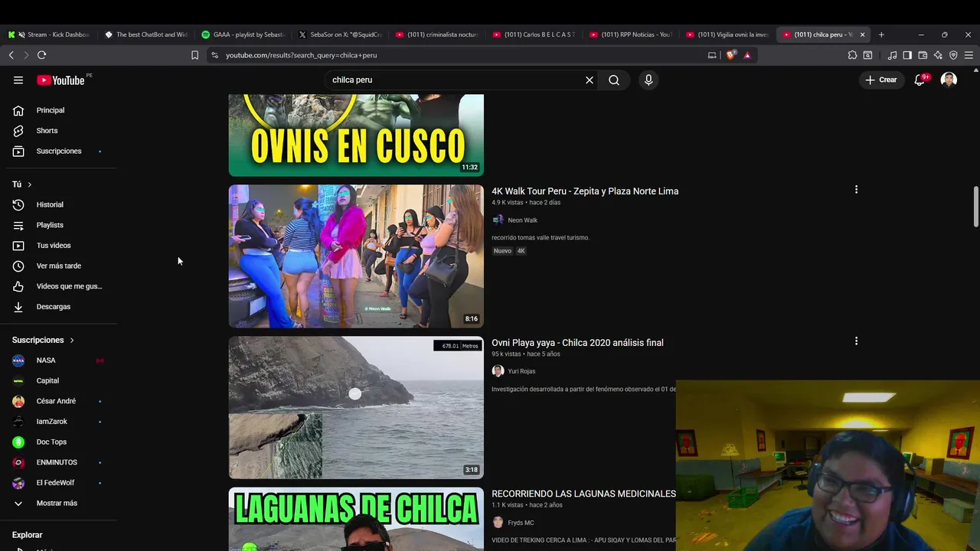This screenshot has height=551, width=980.
Task: Click RECORRIENDO LAS LAGUNAS MEDICINALES title
Action: [x=583, y=494]
